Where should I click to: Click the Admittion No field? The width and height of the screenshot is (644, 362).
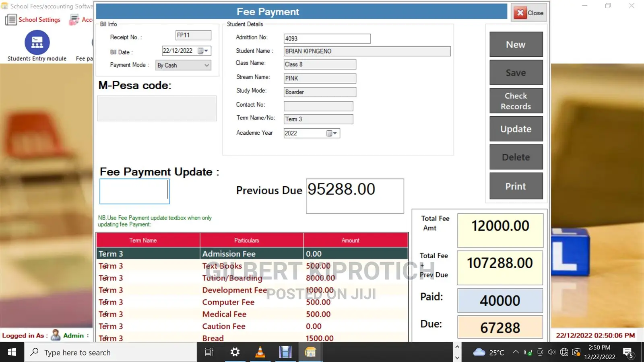click(x=327, y=39)
